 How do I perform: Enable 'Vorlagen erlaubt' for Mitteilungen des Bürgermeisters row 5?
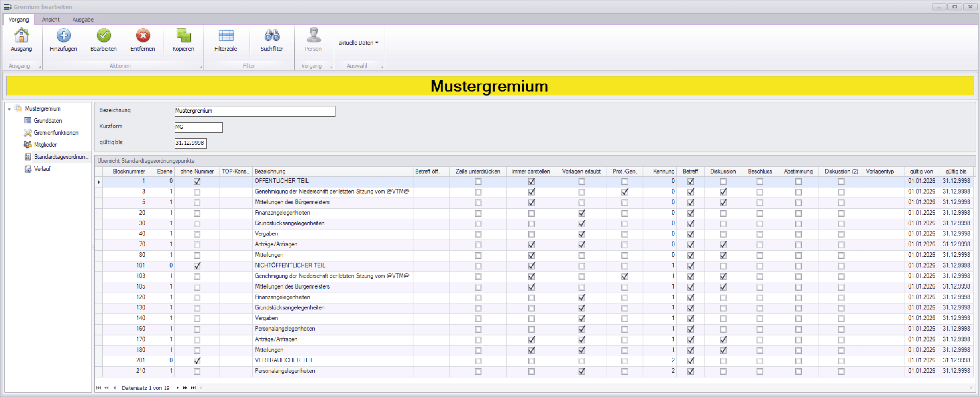(581, 203)
